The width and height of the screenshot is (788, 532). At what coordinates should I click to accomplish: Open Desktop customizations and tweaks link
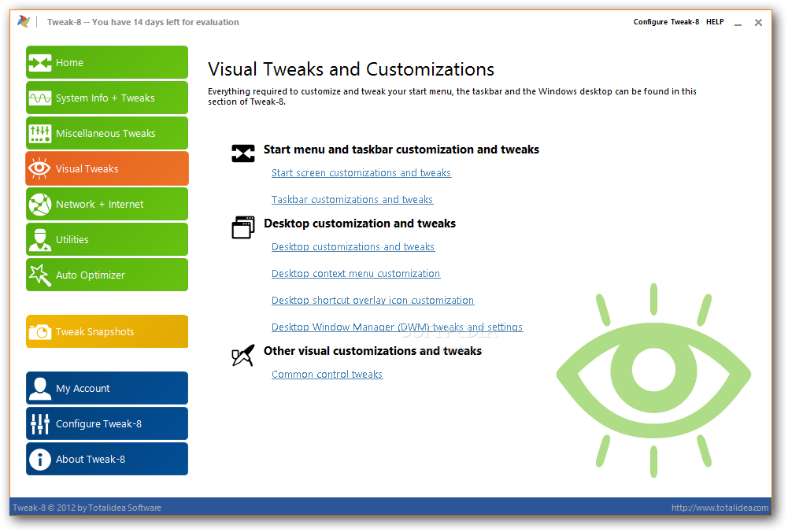tap(353, 246)
